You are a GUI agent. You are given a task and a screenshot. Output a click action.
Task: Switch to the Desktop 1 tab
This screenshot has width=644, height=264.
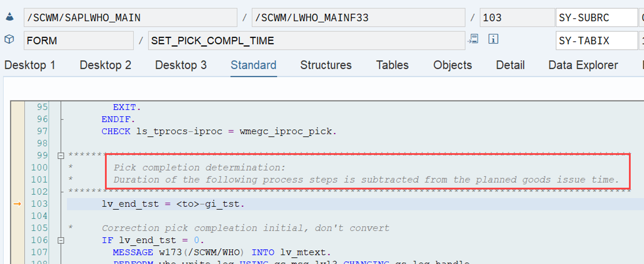coord(30,65)
